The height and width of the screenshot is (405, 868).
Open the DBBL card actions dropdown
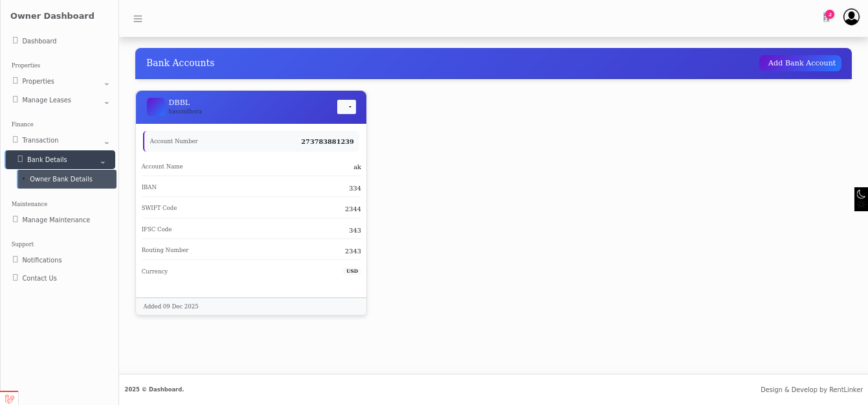coord(346,107)
